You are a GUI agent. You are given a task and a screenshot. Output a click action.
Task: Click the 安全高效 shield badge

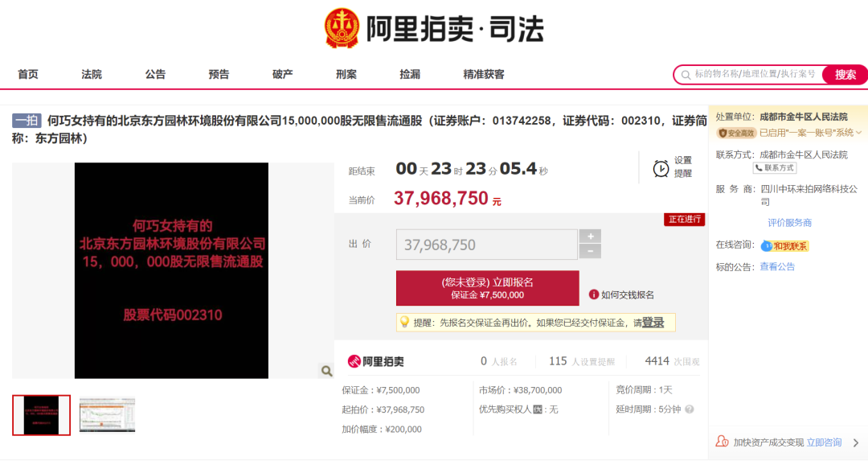[735, 133]
